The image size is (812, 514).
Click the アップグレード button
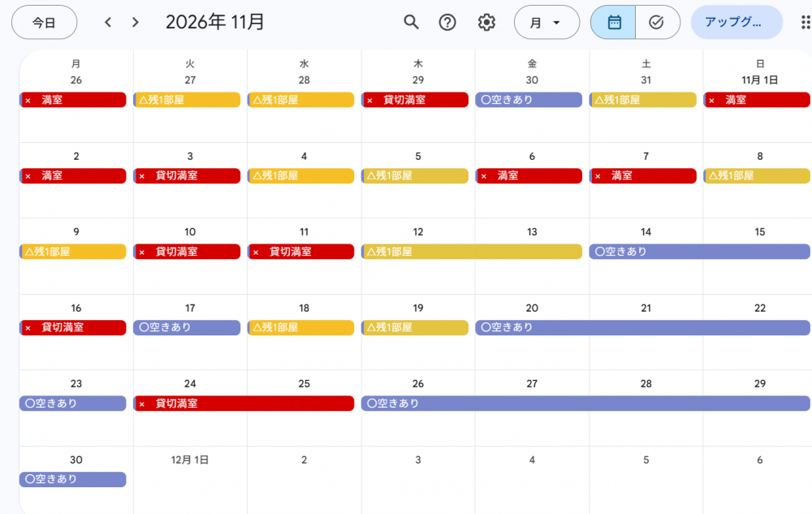click(x=736, y=22)
